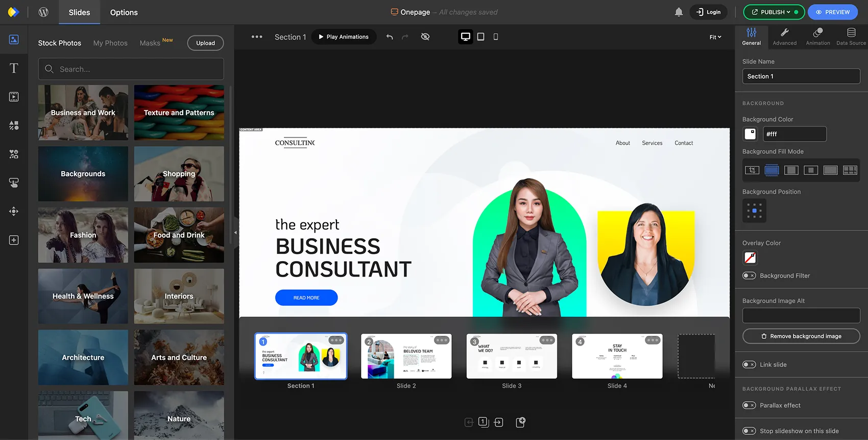868x440 pixels.
Task: Open options menu on Slide 2 thumbnail
Action: 442,340
